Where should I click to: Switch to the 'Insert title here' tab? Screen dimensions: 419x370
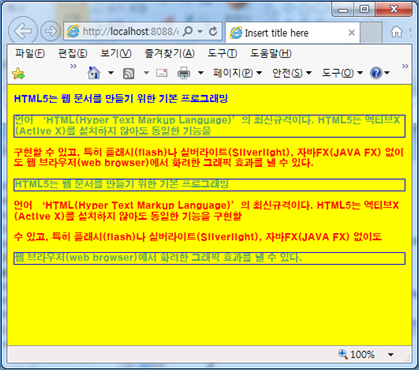click(x=292, y=33)
